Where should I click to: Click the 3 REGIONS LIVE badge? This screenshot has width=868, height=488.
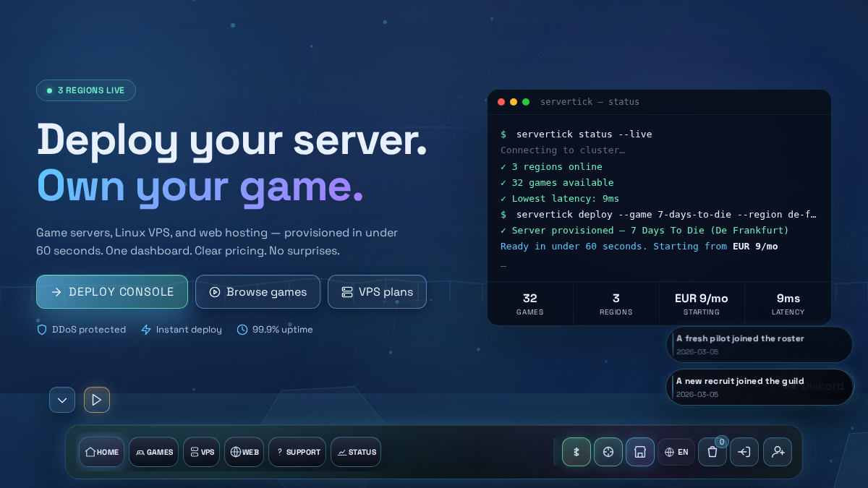point(86,90)
